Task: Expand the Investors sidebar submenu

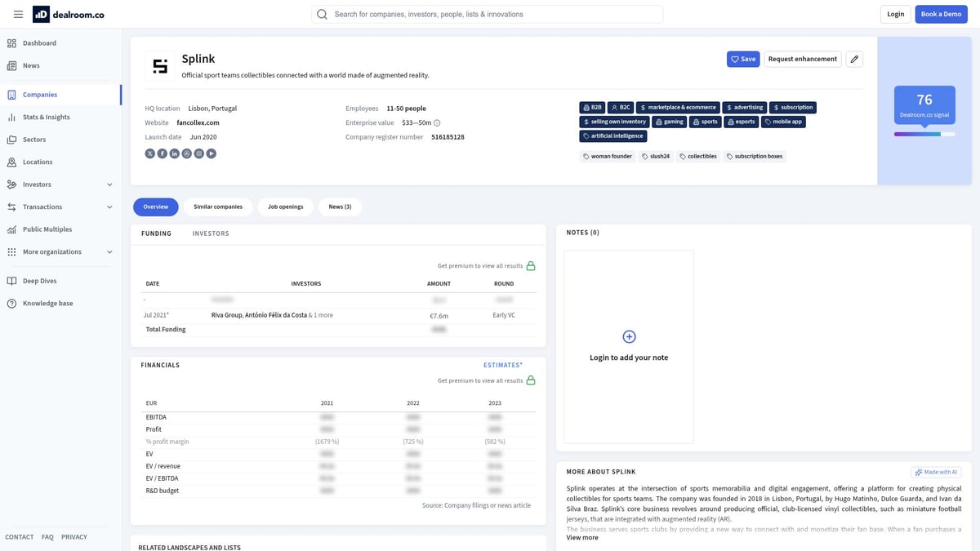Action: [109, 184]
